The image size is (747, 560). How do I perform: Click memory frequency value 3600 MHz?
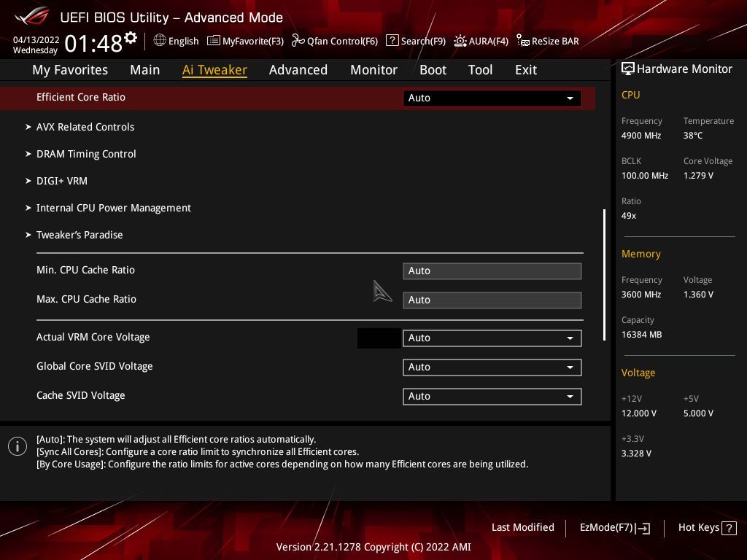640,295
